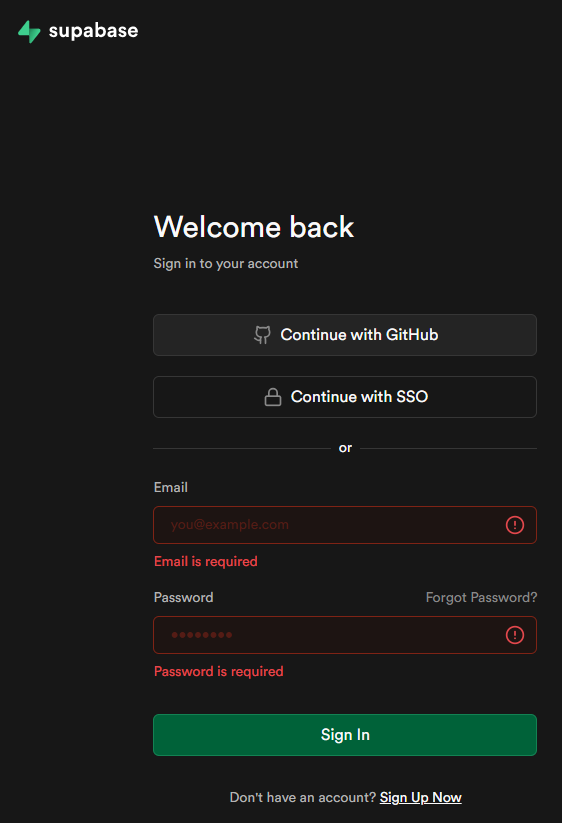
Task: Click the padlock icon for SSO
Action: click(x=273, y=397)
